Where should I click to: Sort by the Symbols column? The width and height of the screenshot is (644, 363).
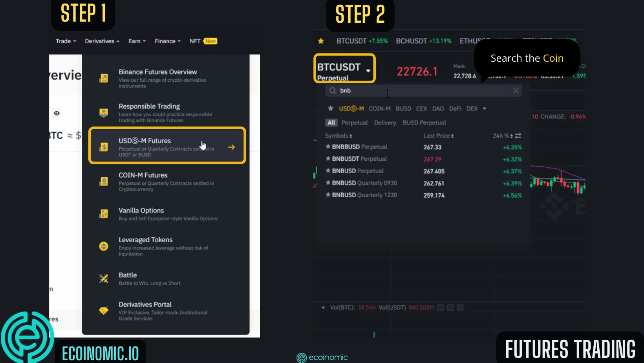pyautogui.click(x=338, y=136)
